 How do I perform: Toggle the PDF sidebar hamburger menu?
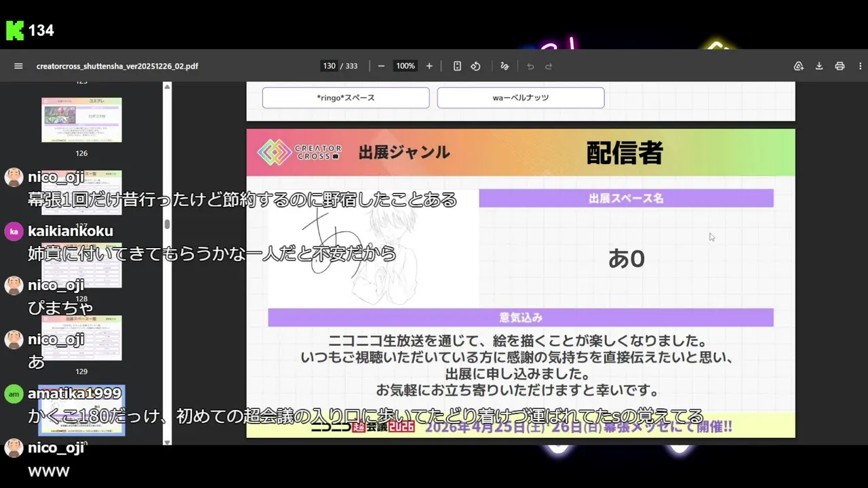coord(18,66)
